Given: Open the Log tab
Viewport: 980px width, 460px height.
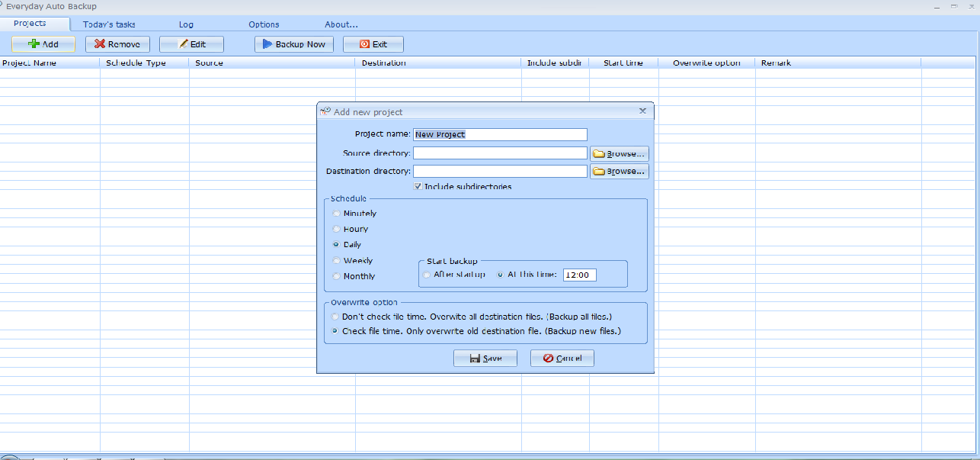Looking at the screenshot, I should [x=186, y=24].
